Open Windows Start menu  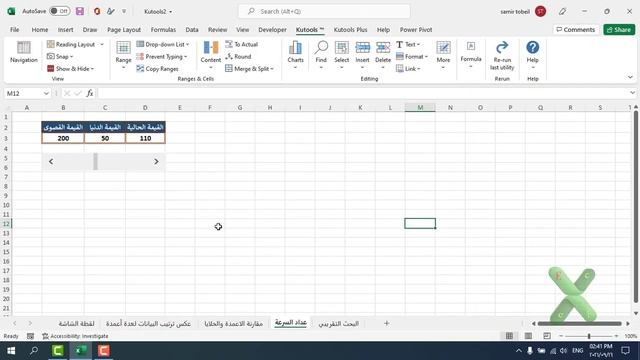point(11,351)
